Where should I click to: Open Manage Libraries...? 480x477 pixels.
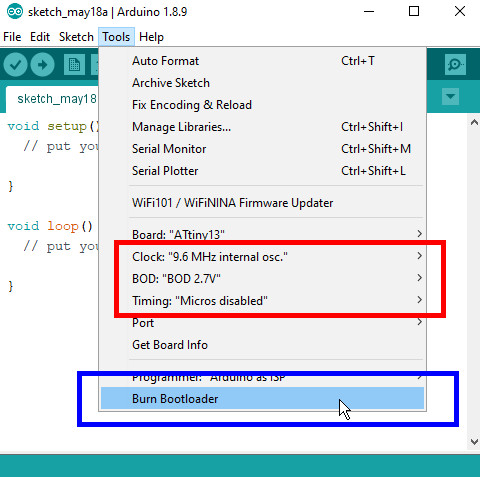(x=262, y=127)
